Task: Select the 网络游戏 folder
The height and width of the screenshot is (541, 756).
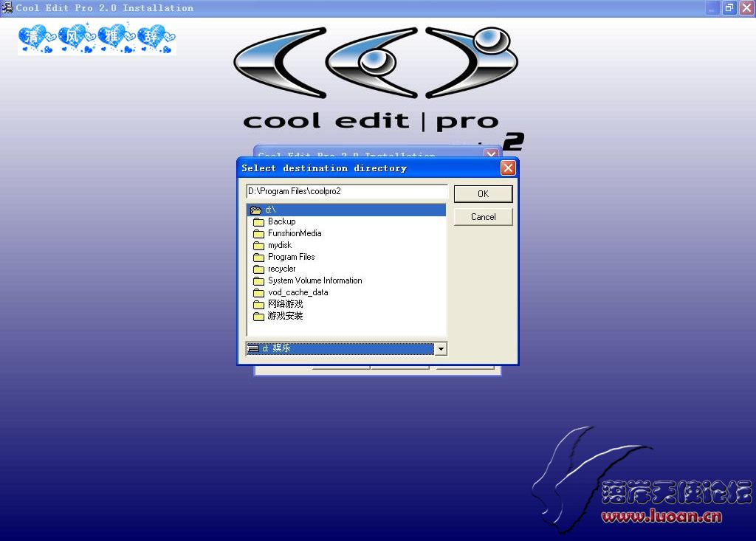Action: tap(285, 304)
